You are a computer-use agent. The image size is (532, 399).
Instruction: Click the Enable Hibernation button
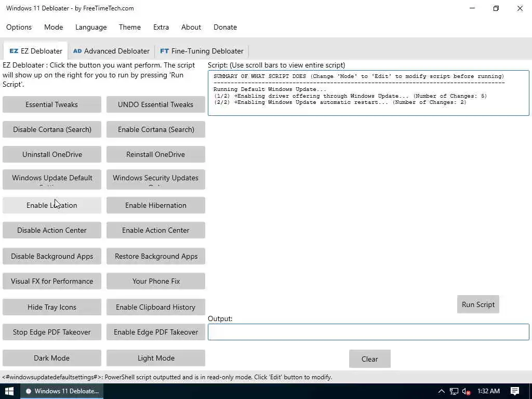pos(156,205)
